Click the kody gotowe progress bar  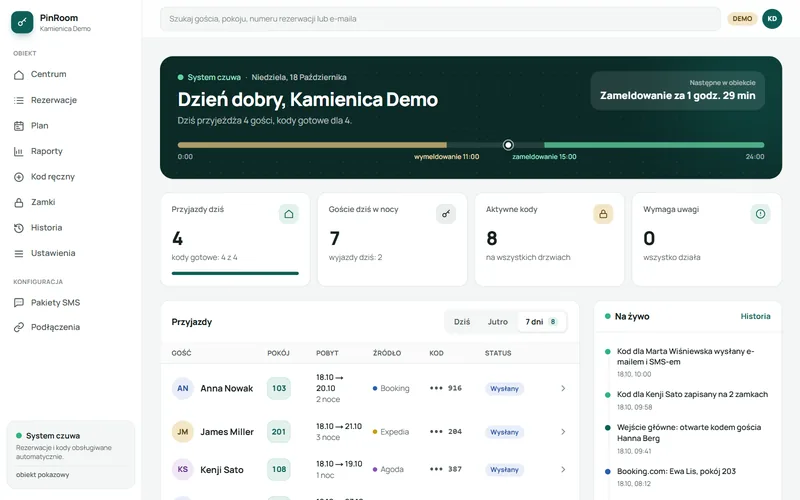point(235,273)
